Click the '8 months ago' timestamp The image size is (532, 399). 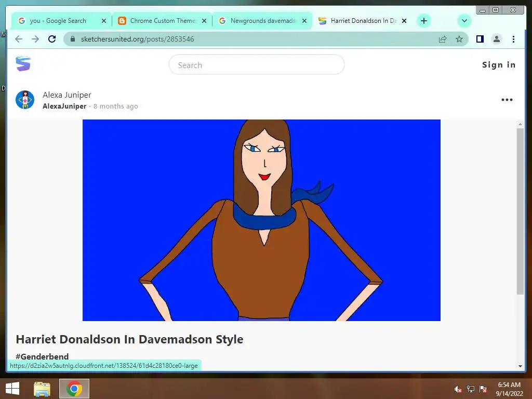pos(116,106)
